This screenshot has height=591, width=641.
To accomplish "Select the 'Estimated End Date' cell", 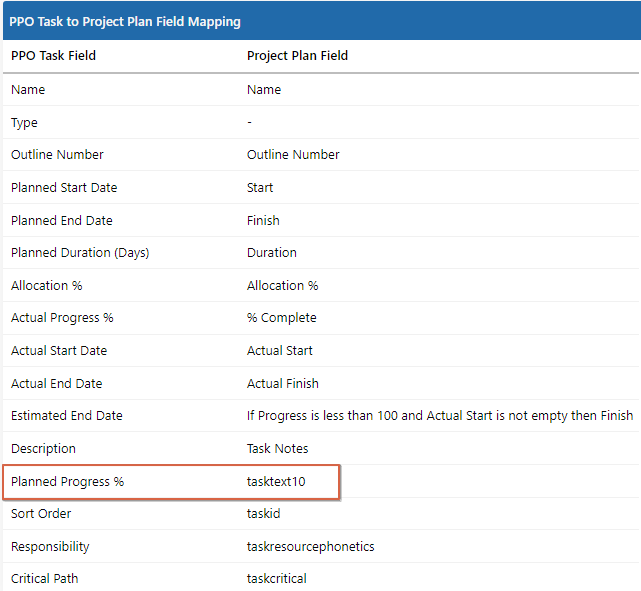I will pyautogui.click(x=67, y=416).
